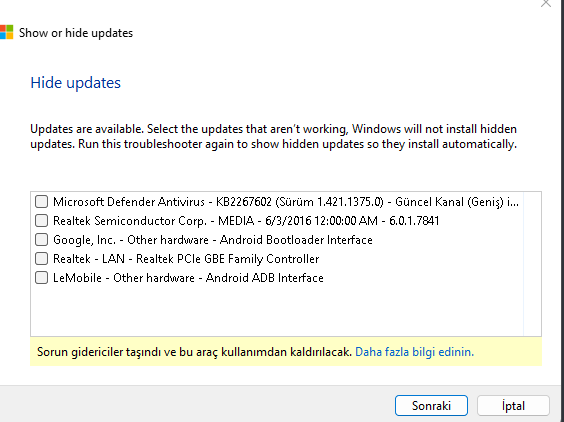
Task: Click the empty area below the update entries
Action: point(277,311)
